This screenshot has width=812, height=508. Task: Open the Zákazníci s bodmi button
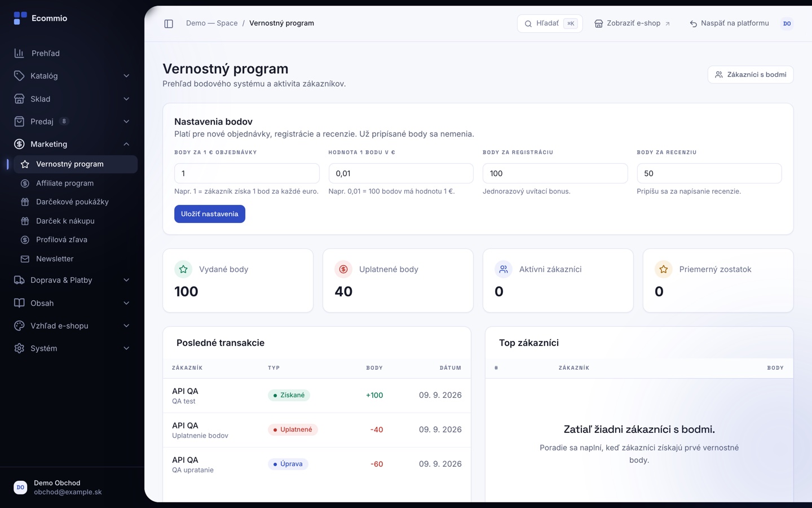(x=751, y=75)
